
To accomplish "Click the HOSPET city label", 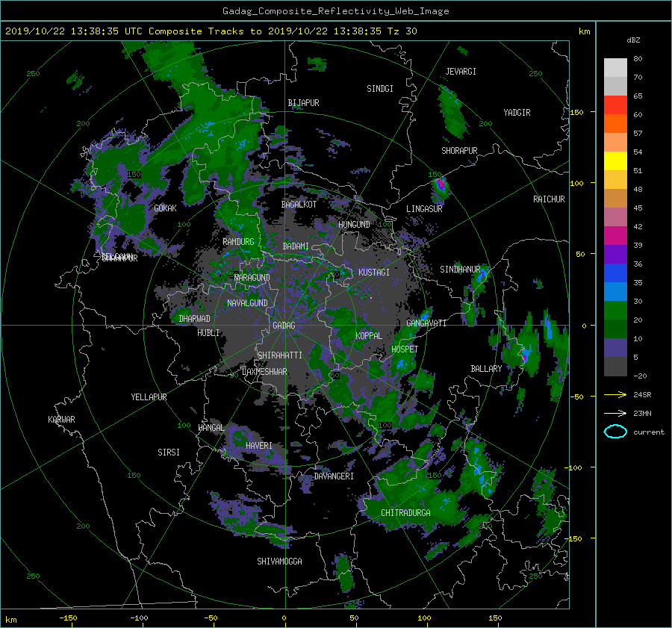I will pos(405,349).
